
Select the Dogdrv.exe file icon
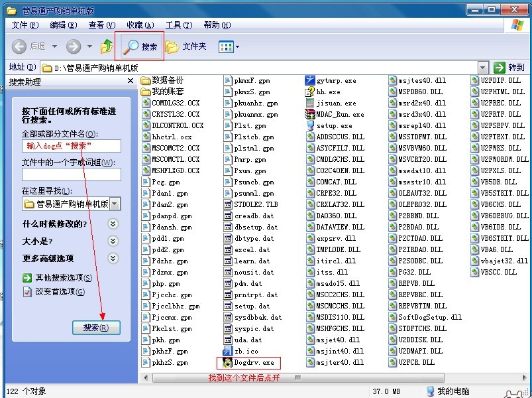[x=227, y=362]
